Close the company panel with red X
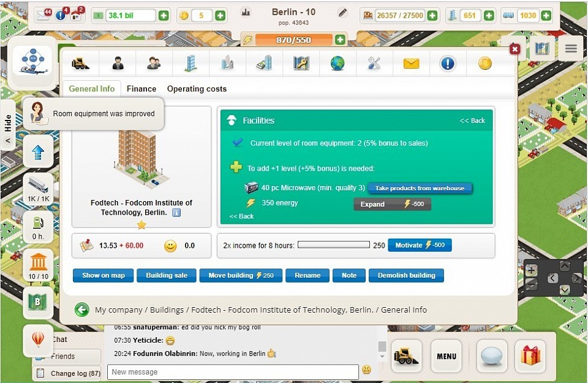 pyautogui.click(x=515, y=49)
